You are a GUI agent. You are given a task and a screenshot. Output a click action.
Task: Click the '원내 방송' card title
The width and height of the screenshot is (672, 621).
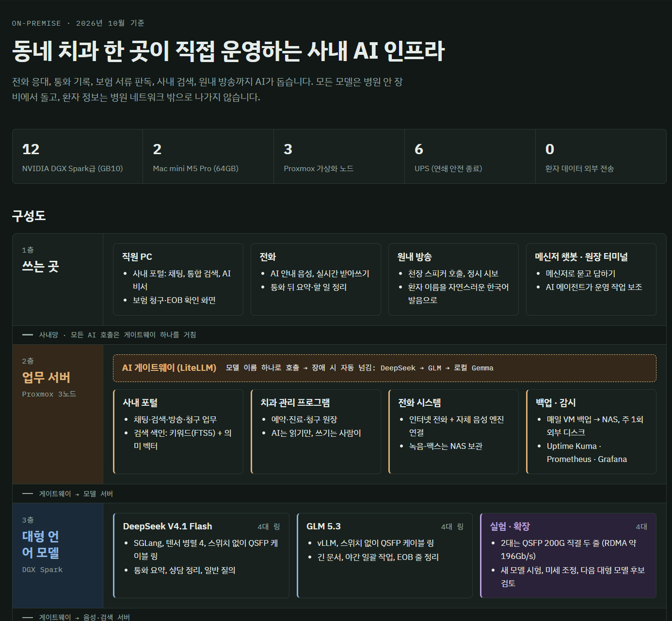click(414, 257)
